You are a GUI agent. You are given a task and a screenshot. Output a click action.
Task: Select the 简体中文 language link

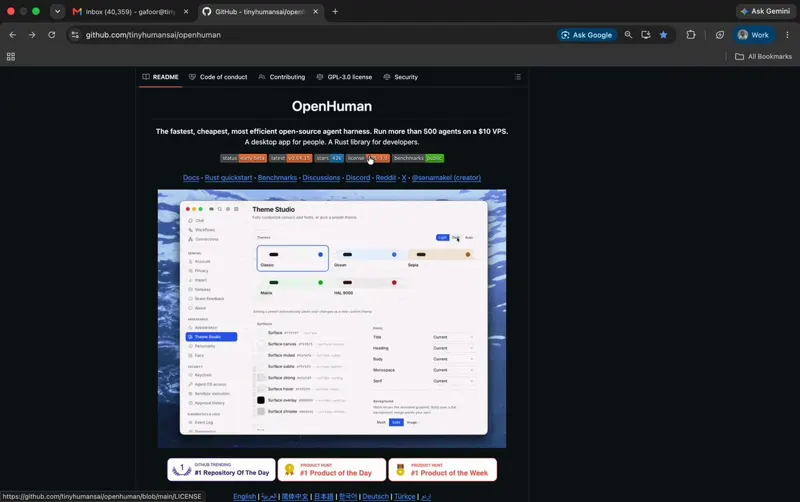(295, 496)
